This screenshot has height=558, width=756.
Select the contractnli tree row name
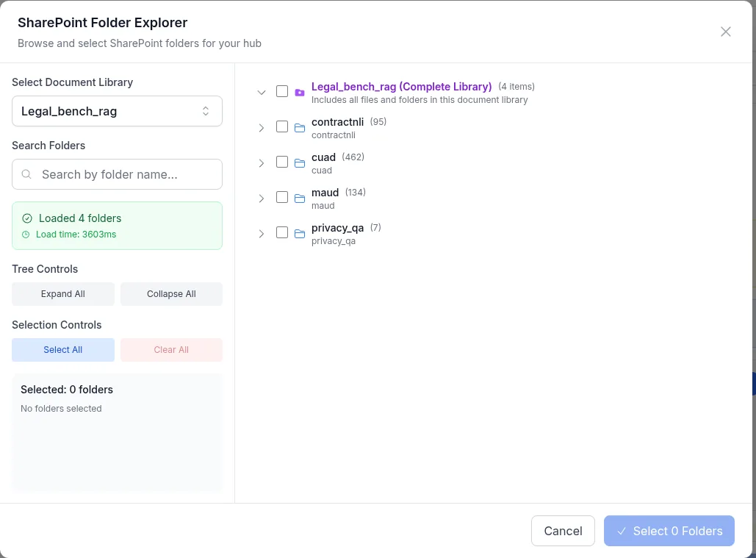tap(337, 122)
